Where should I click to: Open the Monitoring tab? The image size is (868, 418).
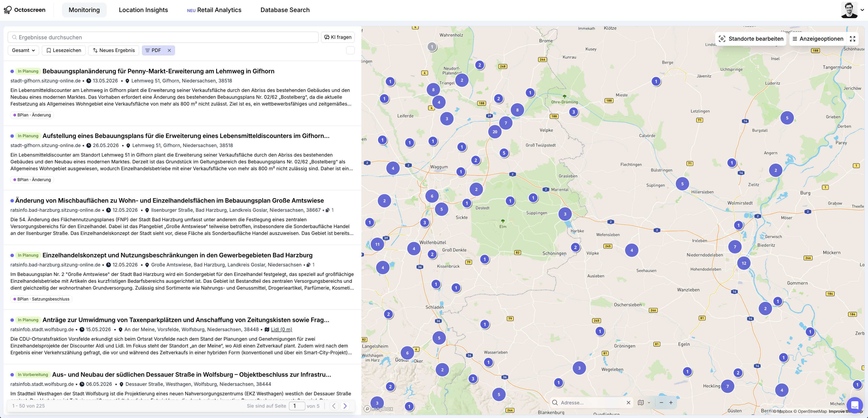84,10
